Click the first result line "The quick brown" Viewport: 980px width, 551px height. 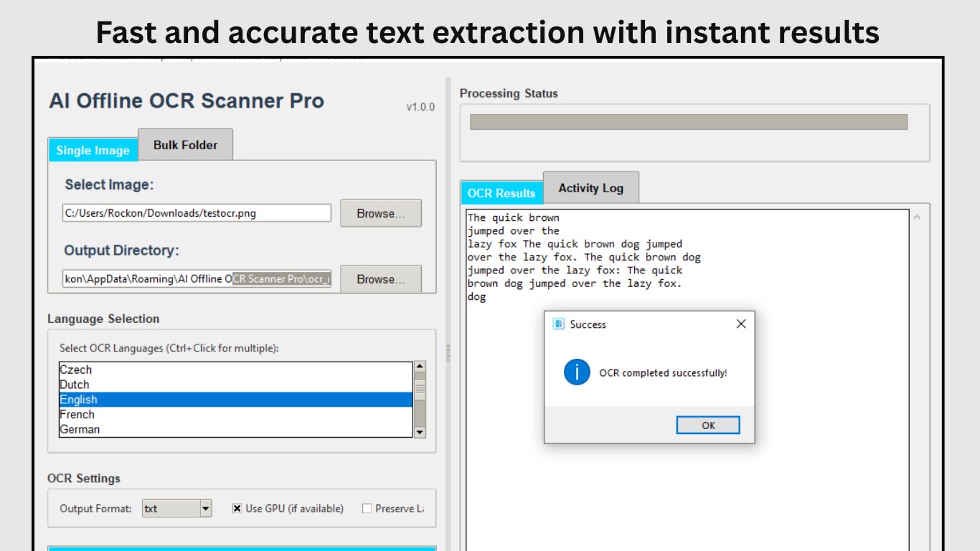point(514,217)
